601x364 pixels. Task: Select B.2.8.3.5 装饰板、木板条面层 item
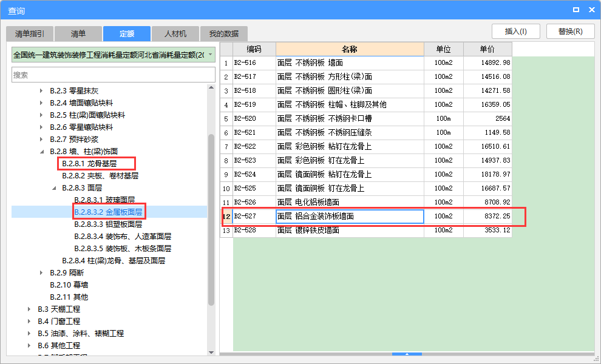point(123,249)
